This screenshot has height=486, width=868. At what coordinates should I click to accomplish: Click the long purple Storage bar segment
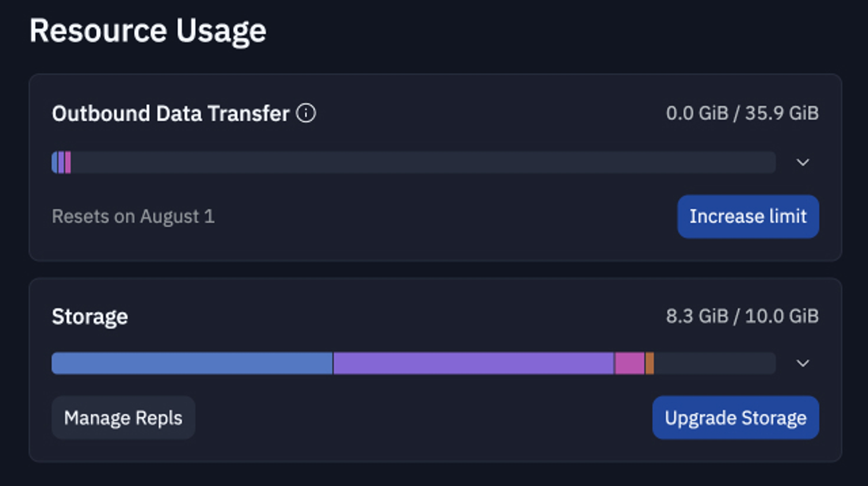pyautogui.click(x=473, y=363)
